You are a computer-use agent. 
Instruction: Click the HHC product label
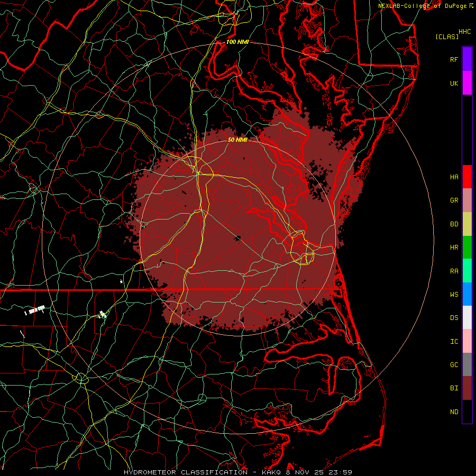click(465, 32)
